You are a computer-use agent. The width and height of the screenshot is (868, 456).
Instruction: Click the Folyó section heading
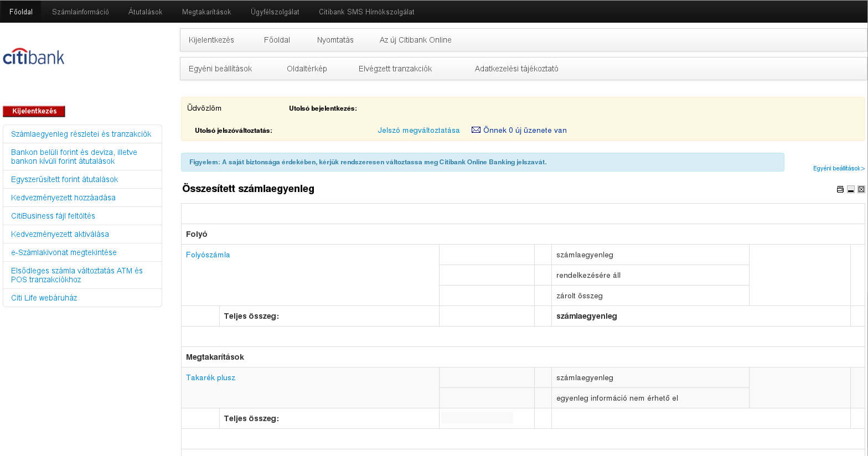[197, 234]
